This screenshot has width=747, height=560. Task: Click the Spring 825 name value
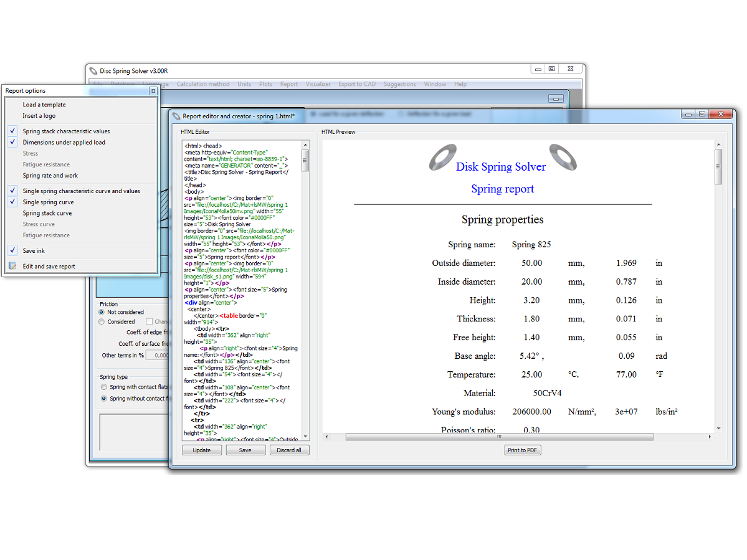click(x=531, y=244)
